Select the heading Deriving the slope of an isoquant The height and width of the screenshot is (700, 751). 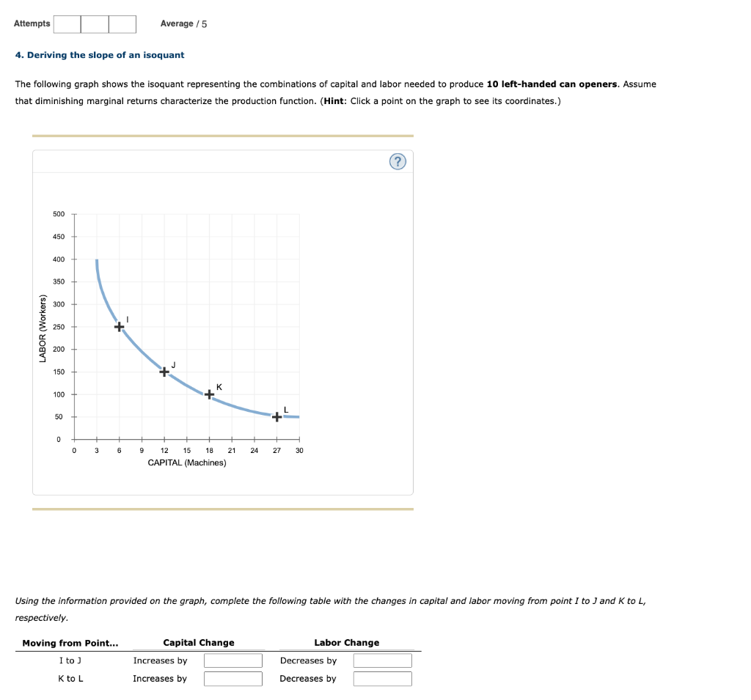pos(100,54)
